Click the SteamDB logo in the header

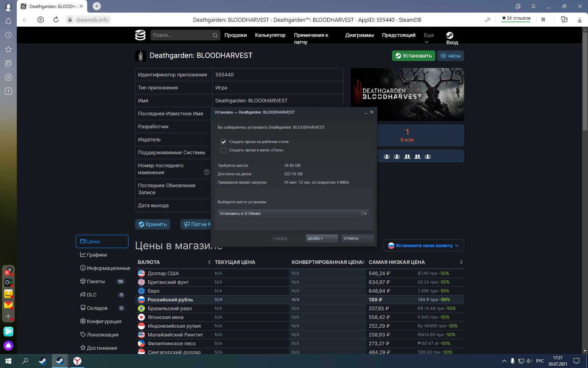point(140,35)
